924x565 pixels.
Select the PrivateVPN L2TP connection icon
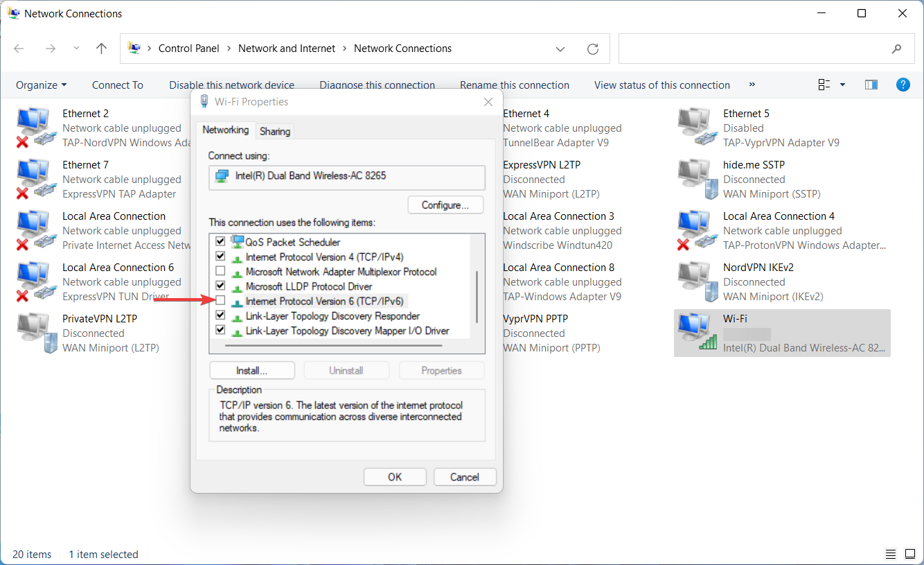(35, 333)
